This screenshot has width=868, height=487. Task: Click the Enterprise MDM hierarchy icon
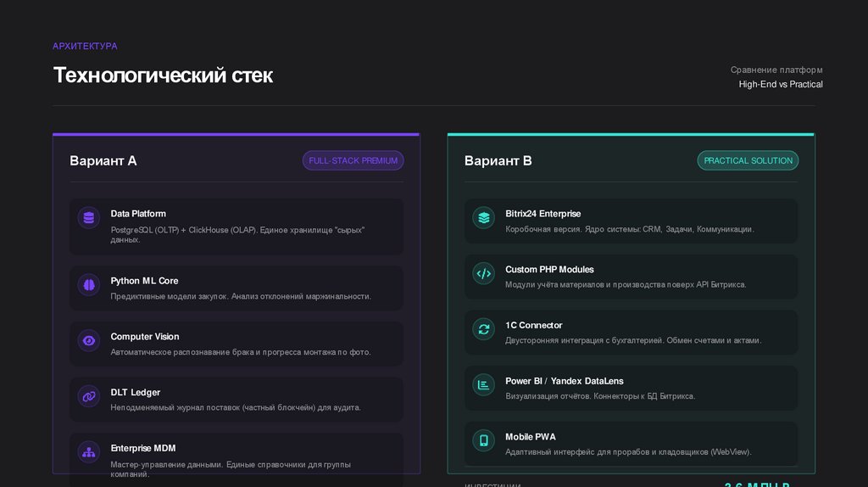(89, 452)
